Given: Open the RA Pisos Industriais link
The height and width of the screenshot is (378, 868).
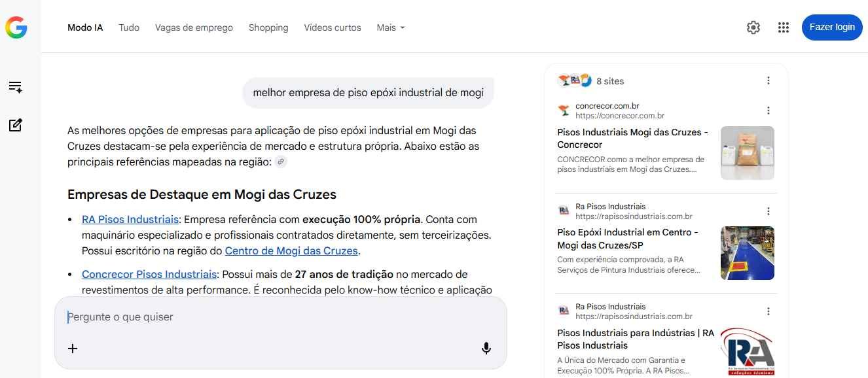Looking at the screenshot, I should click(130, 219).
